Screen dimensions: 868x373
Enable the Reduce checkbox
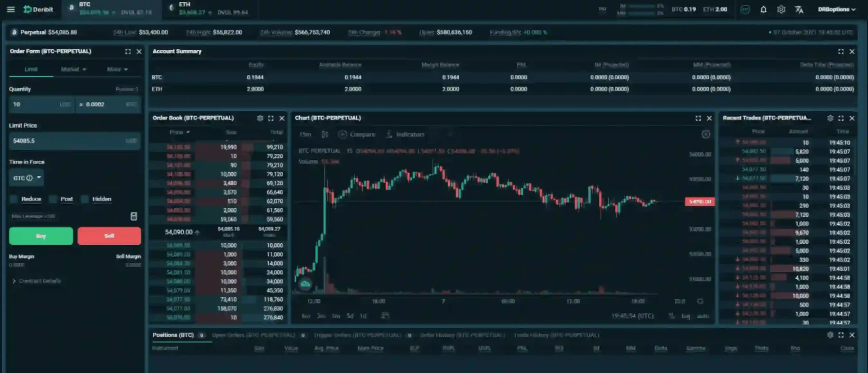click(14, 199)
